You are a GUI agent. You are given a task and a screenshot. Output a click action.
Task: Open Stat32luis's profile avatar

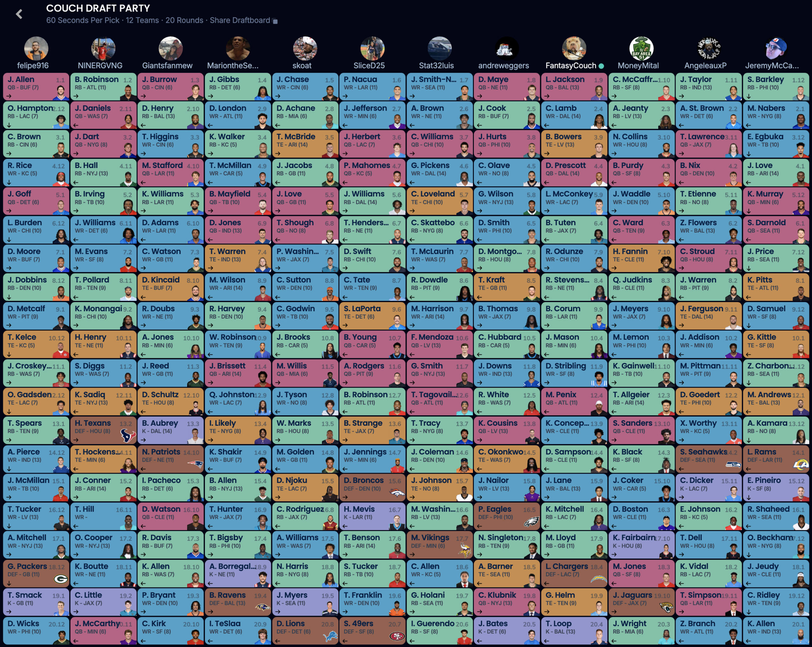[440, 49]
